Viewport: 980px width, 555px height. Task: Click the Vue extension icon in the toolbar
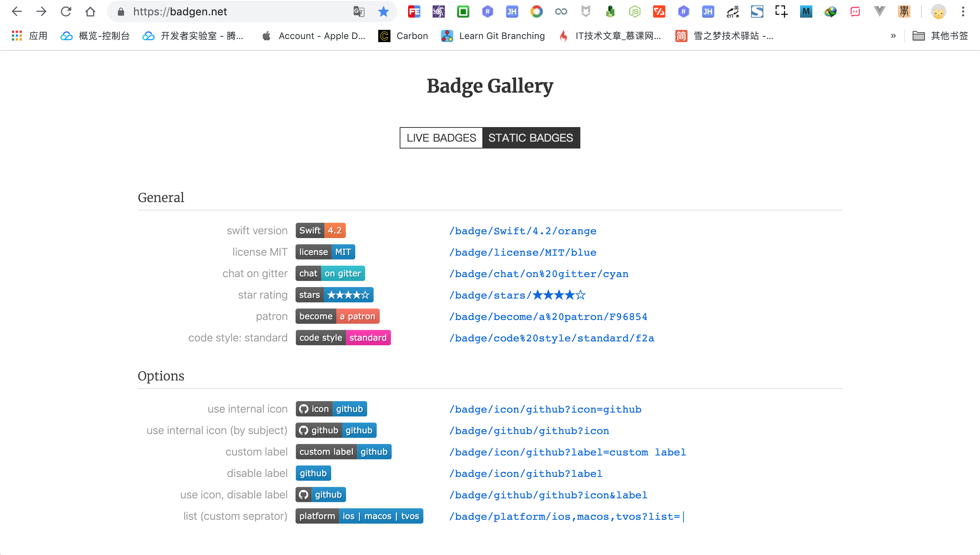coord(879,11)
